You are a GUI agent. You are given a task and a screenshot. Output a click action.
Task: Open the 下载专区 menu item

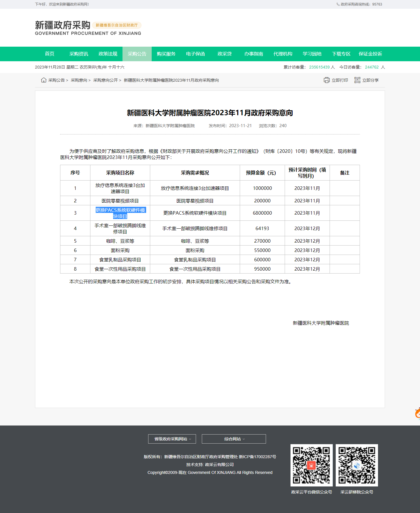point(341,54)
